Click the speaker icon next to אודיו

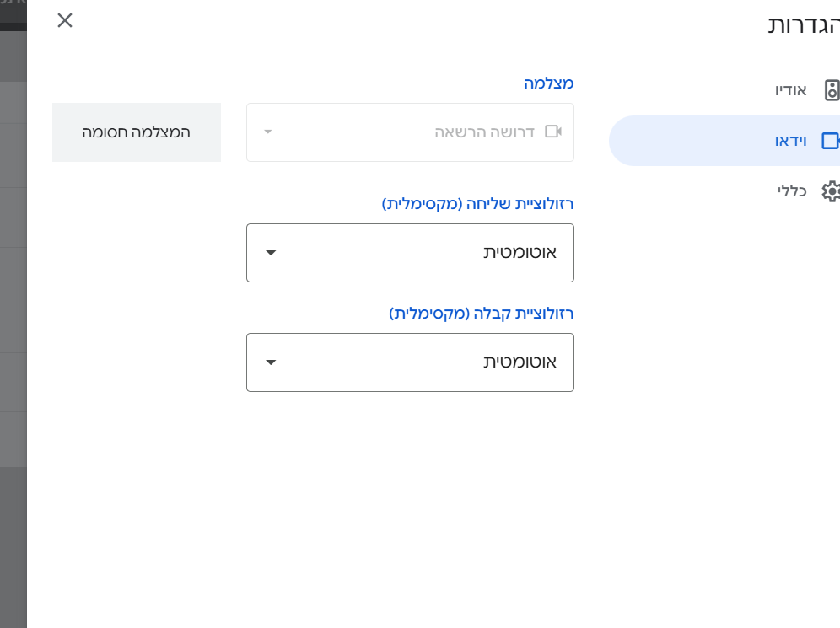(x=832, y=90)
